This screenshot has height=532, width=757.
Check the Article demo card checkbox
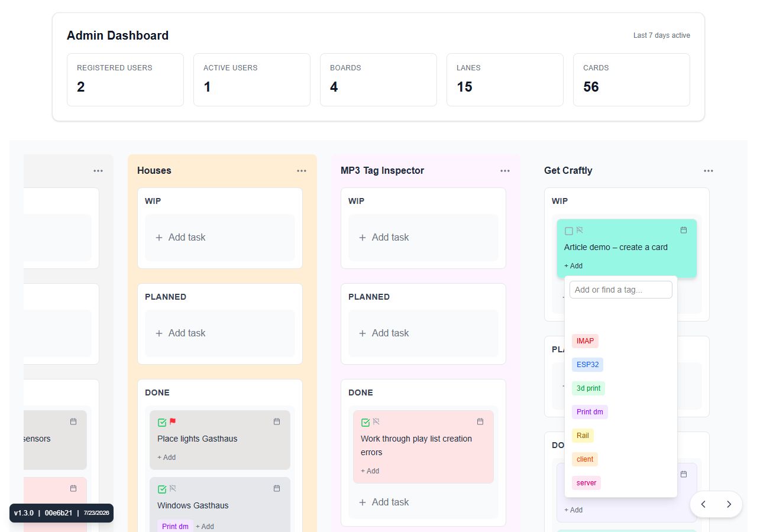tap(569, 231)
